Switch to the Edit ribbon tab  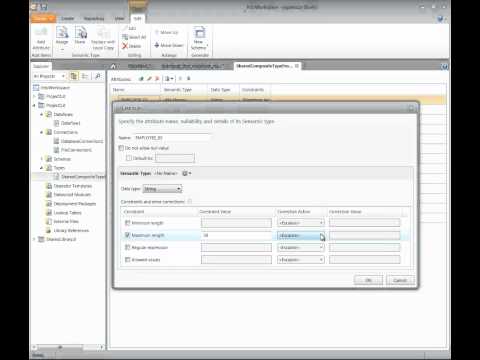point(137,19)
